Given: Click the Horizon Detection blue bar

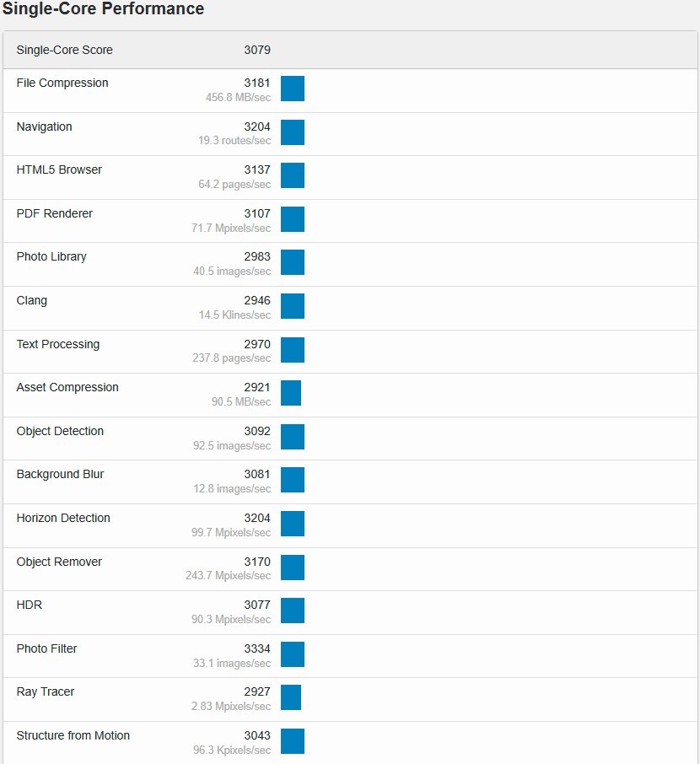Looking at the screenshot, I should tap(293, 524).
